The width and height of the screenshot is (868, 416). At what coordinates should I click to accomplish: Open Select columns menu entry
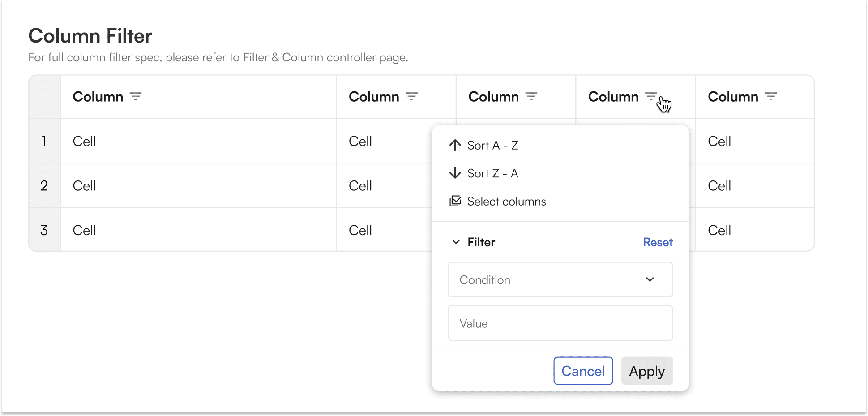point(506,202)
